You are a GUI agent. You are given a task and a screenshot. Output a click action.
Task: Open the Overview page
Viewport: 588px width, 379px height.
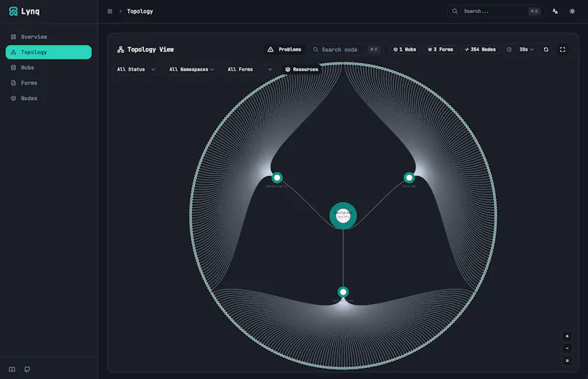coord(49,37)
